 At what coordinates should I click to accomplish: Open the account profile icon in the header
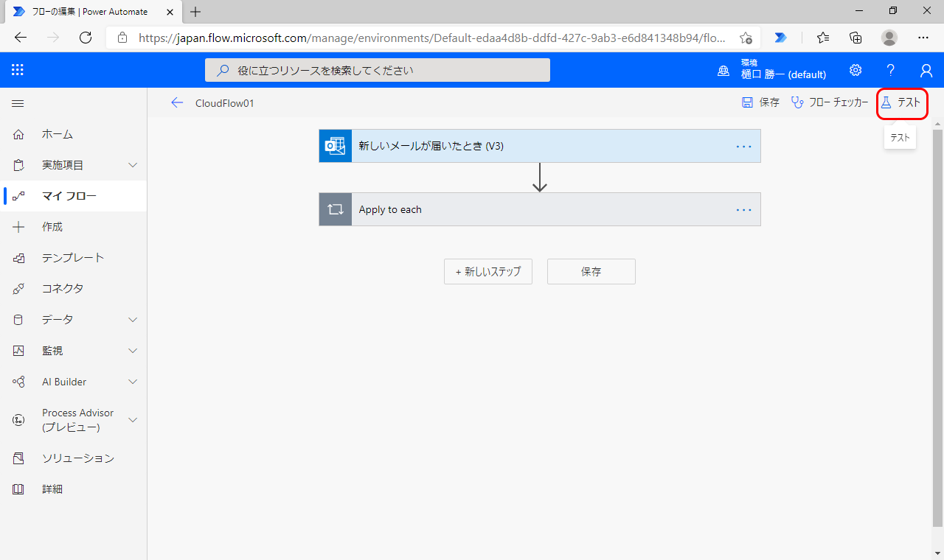926,70
